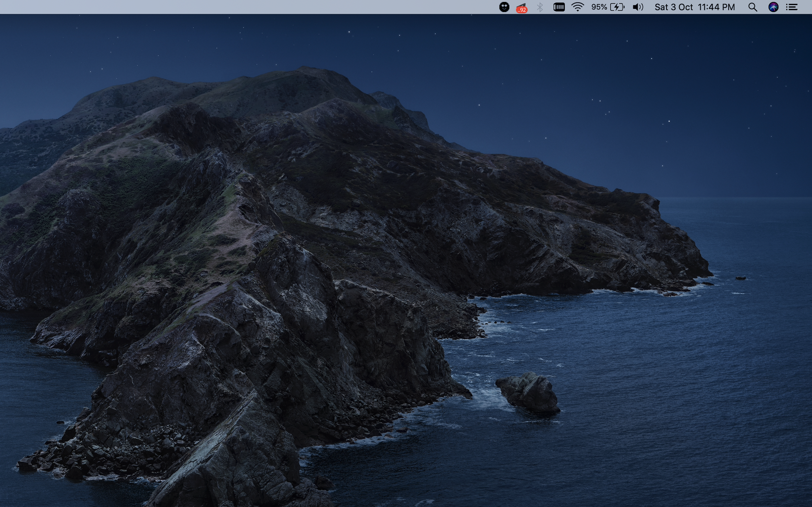The height and width of the screenshot is (507, 812).
Task: Show Notification Center list icon
Action: 792,7
